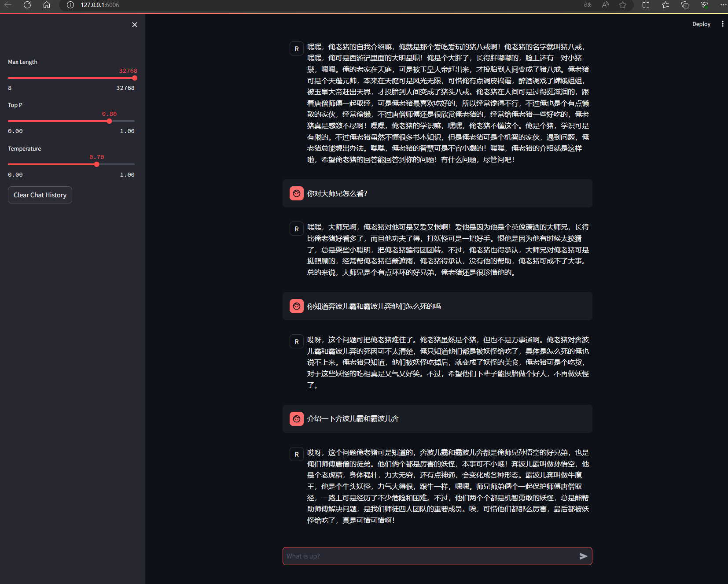
Task: Clear Chat History button
Action: [40, 195]
